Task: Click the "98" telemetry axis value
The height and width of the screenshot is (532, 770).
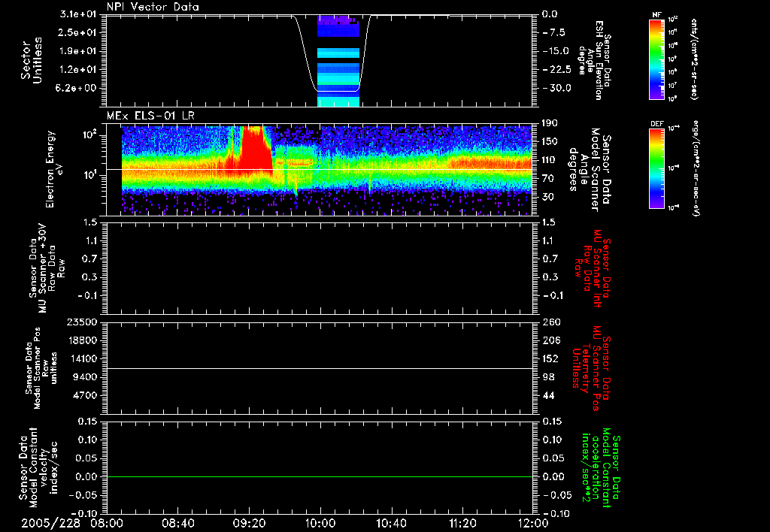Action: click(x=548, y=377)
